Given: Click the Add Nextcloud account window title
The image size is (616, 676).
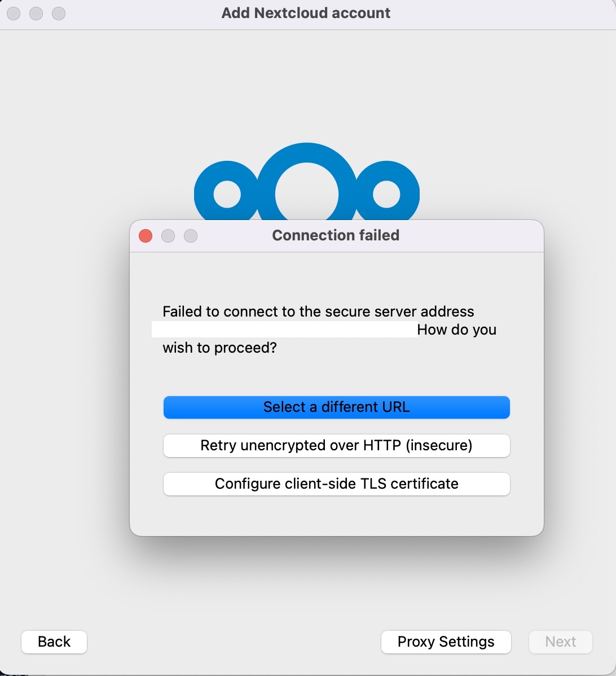Looking at the screenshot, I should (x=306, y=13).
